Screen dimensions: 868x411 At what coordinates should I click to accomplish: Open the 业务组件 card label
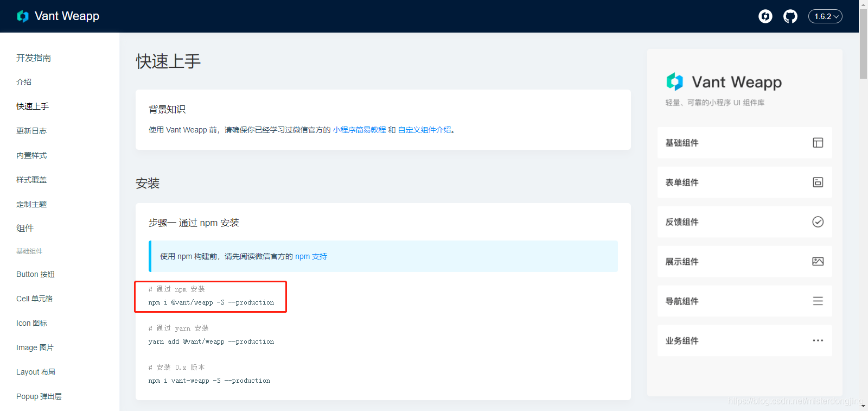point(682,341)
